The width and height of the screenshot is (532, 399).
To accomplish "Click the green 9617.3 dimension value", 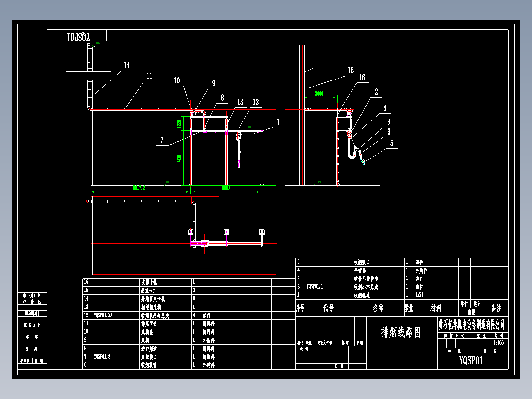I will pyautogui.click(x=139, y=188).
